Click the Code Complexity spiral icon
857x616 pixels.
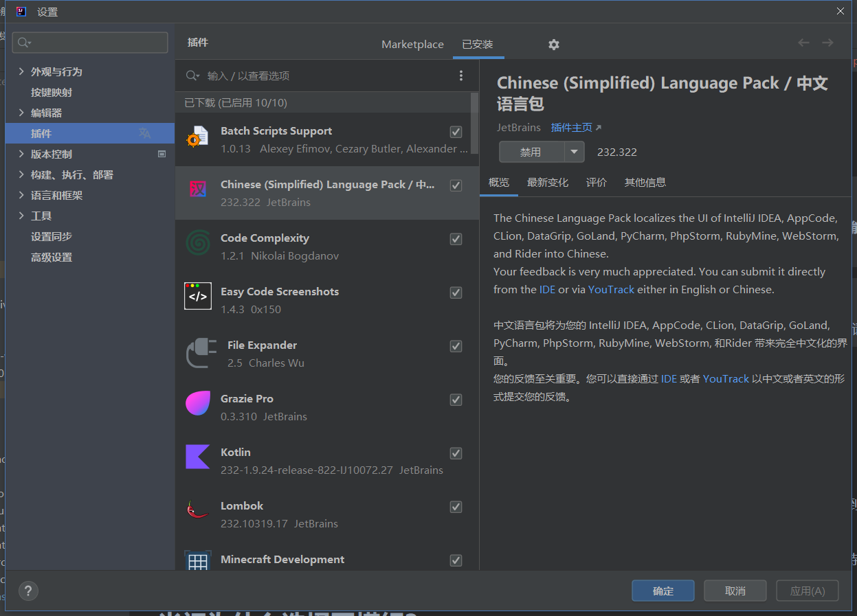point(198,242)
